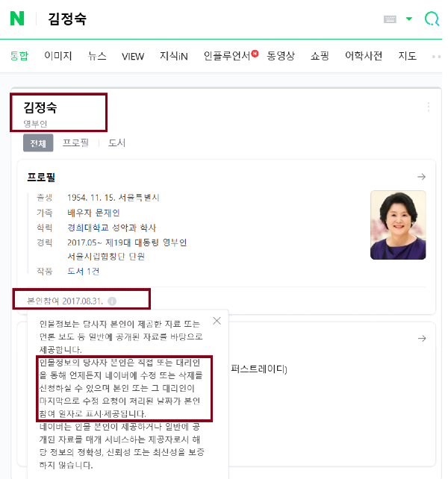Close the 인물정보 tooltip popup
The width and height of the screenshot is (448, 479).
[x=217, y=321]
